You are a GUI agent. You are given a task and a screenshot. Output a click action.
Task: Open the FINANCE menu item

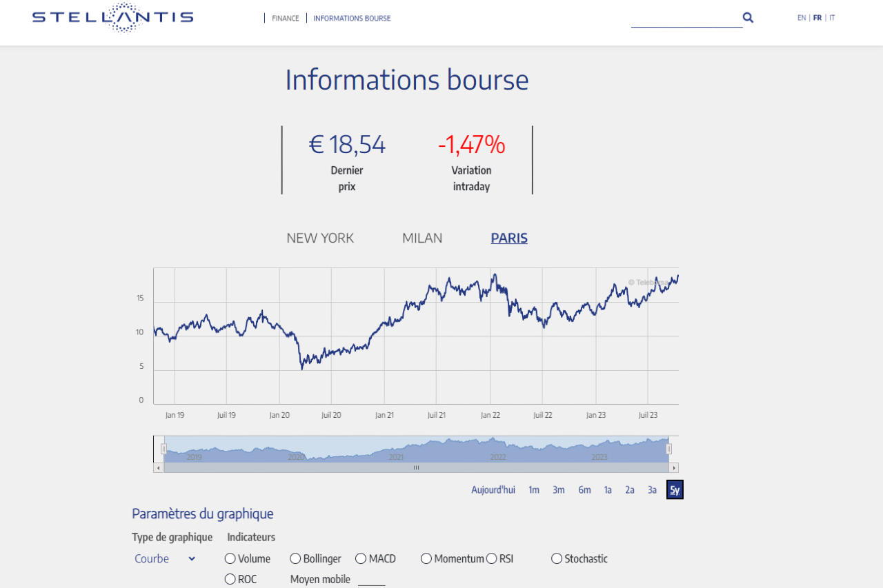pos(286,18)
